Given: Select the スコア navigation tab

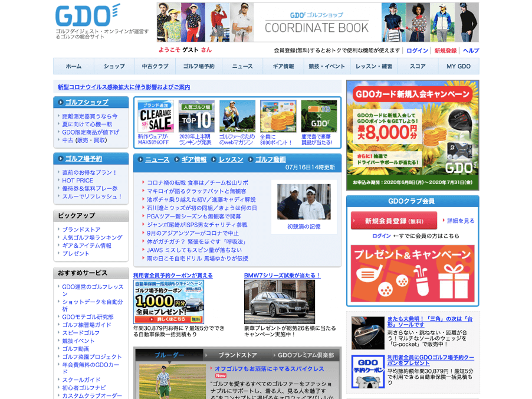Looking at the screenshot, I should tap(418, 66).
